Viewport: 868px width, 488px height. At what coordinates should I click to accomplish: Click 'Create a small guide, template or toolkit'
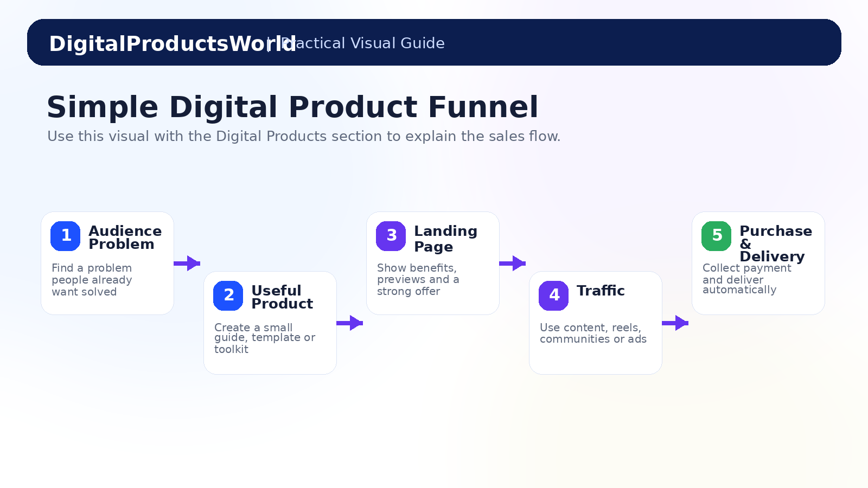click(265, 338)
